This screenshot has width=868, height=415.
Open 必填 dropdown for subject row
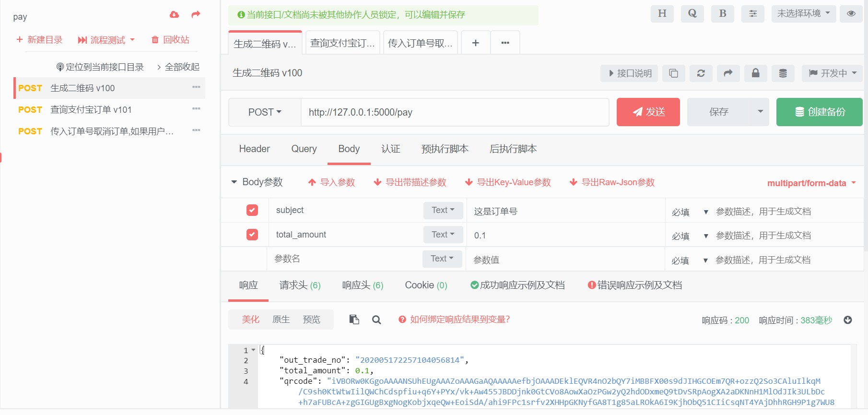point(690,212)
